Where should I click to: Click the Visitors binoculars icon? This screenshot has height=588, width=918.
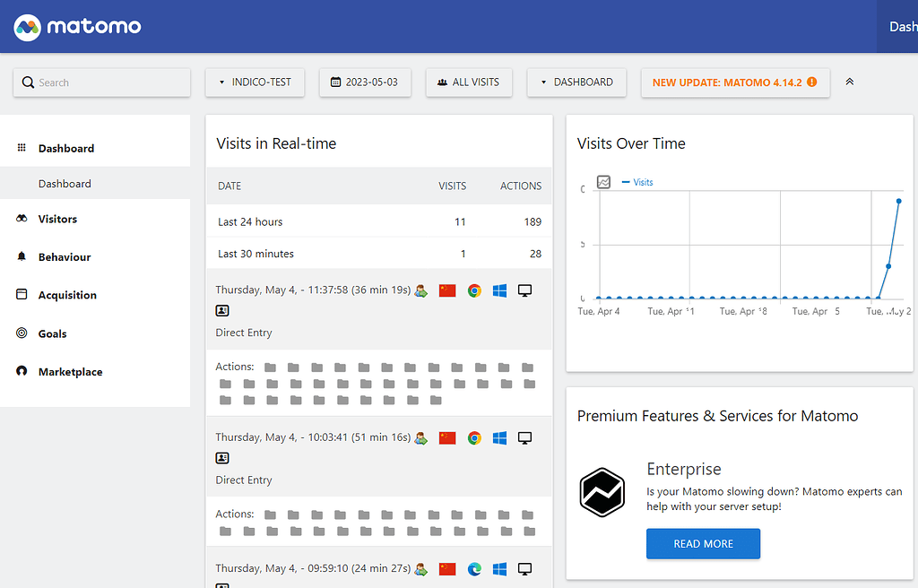coord(22,219)
